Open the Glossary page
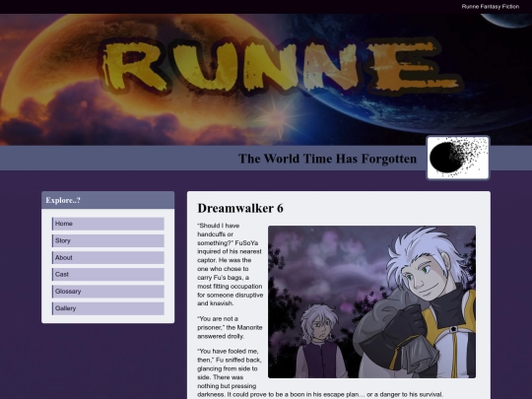Viewport: 532px width, 399px height. [x=108, y=292]
